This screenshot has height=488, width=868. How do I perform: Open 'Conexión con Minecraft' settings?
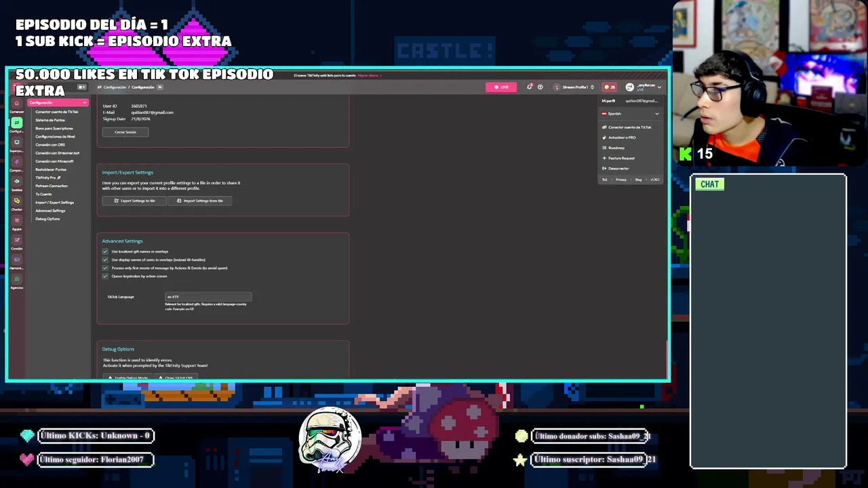54,161
